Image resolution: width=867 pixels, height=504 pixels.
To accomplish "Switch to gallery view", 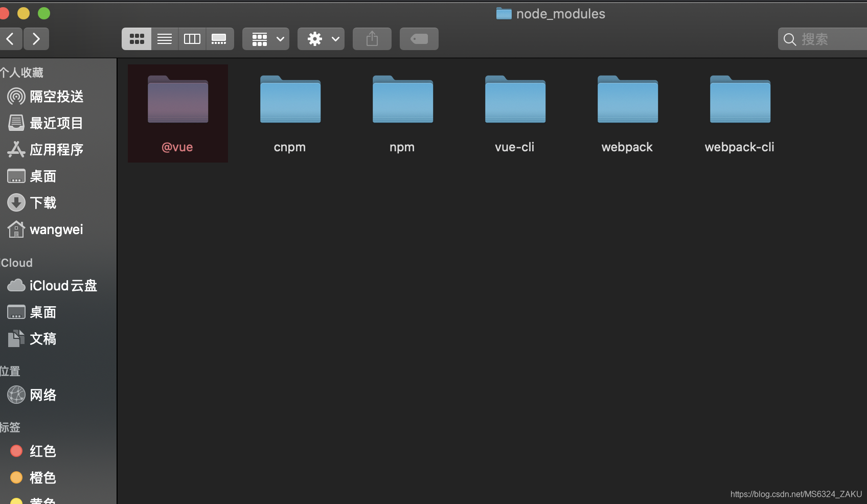I will pos(220,39).
